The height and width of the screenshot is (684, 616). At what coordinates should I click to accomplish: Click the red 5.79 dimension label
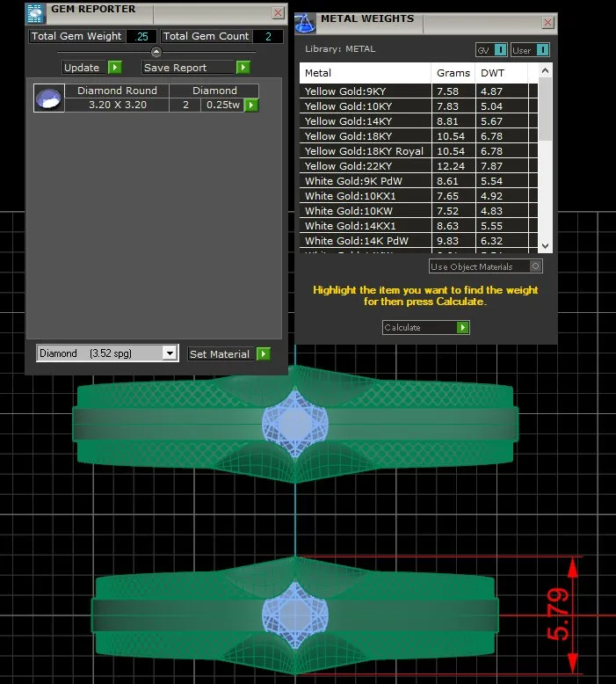pyautogui.click(x=559, y=615)
